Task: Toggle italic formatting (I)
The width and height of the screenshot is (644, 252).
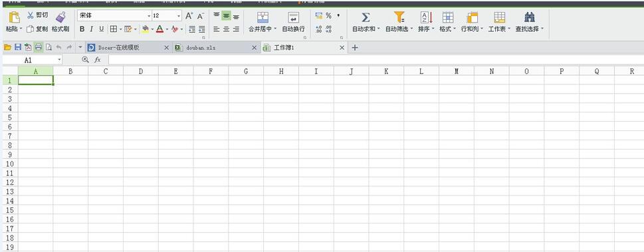Action: 92,29
